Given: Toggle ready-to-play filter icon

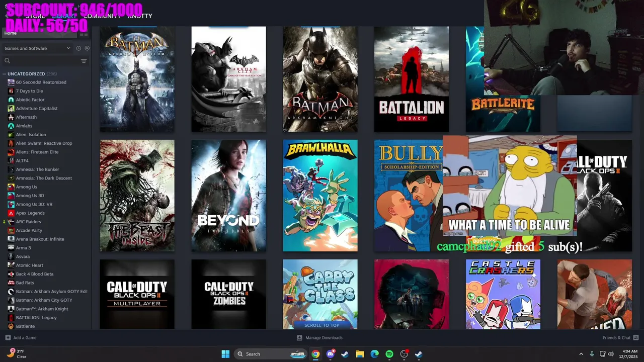Looking at the screenshot, I should (87, 48).
